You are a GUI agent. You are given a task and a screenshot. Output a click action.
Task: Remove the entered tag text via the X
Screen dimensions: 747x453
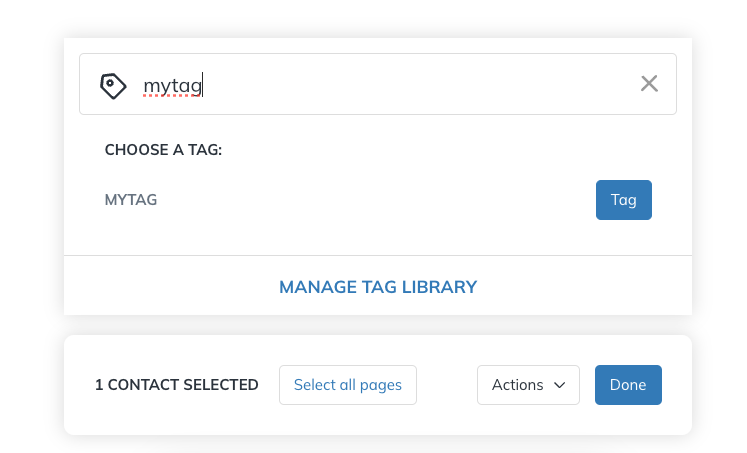[x=649, y=84]
